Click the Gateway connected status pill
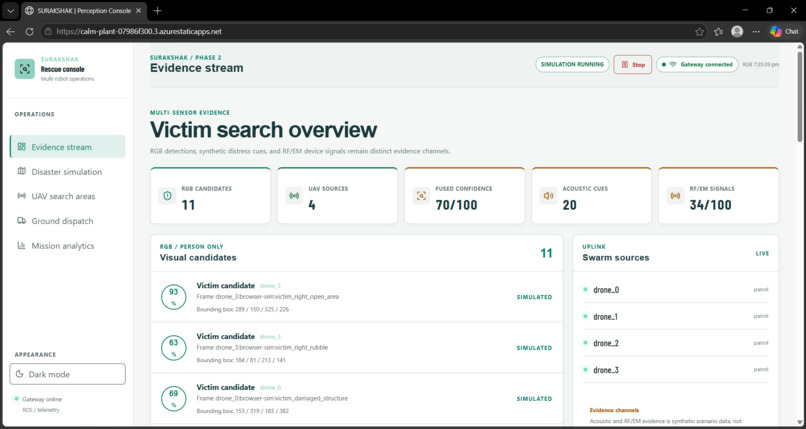806x429 pixels. pos(697,65)
